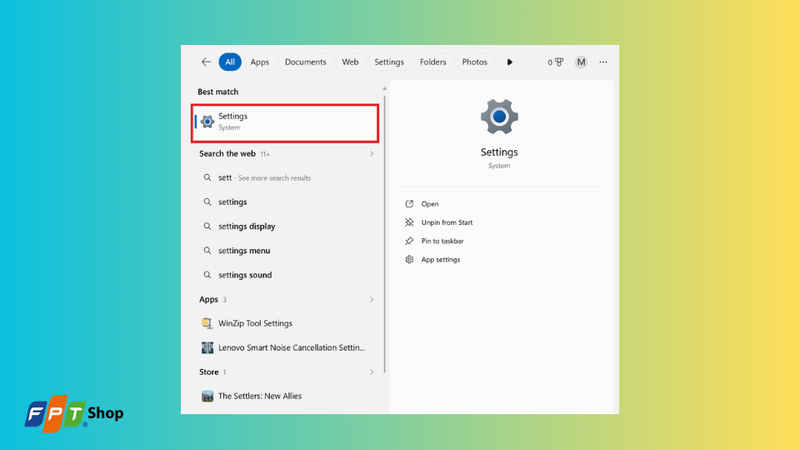Click Unpin from Start

coord(447,222)
